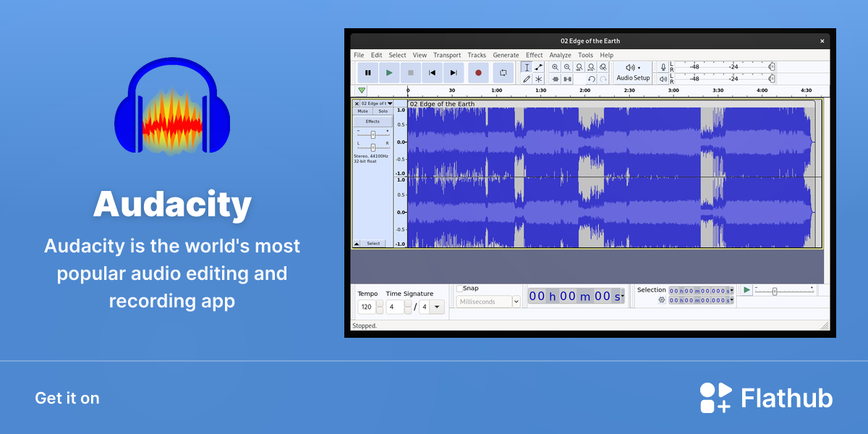Open the Select menu

(x=398, y=55)
